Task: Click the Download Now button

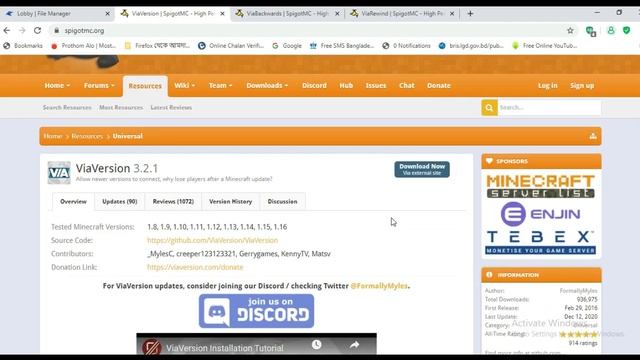Action: point(422,169)
